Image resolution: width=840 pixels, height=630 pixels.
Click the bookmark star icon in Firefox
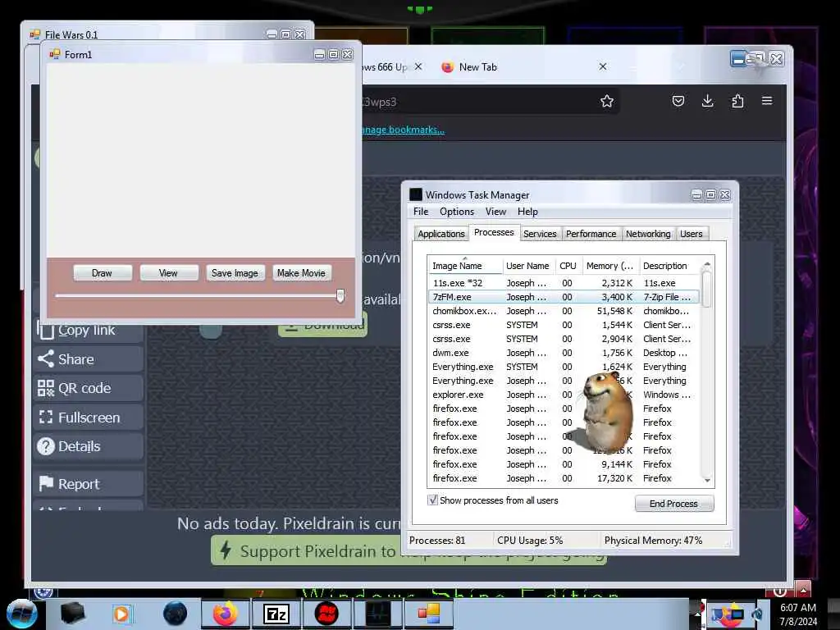click(x=606, y=101)
